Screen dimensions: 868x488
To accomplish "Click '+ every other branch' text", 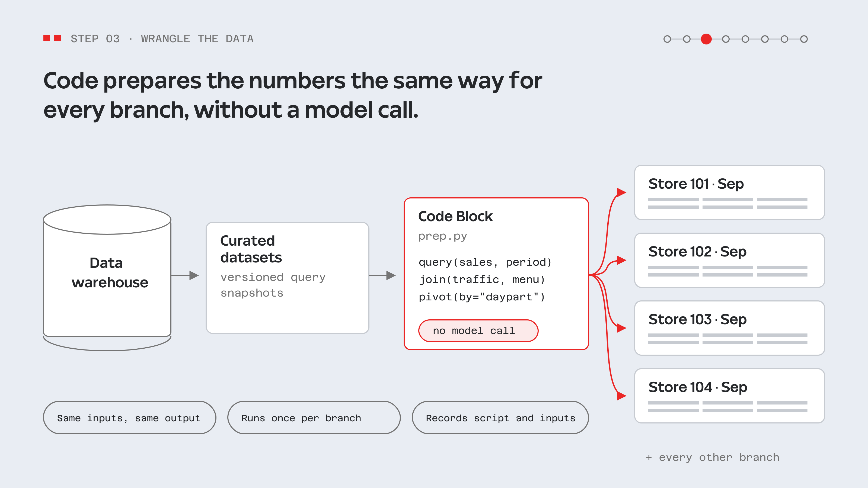I will click(x=712, y=457).
